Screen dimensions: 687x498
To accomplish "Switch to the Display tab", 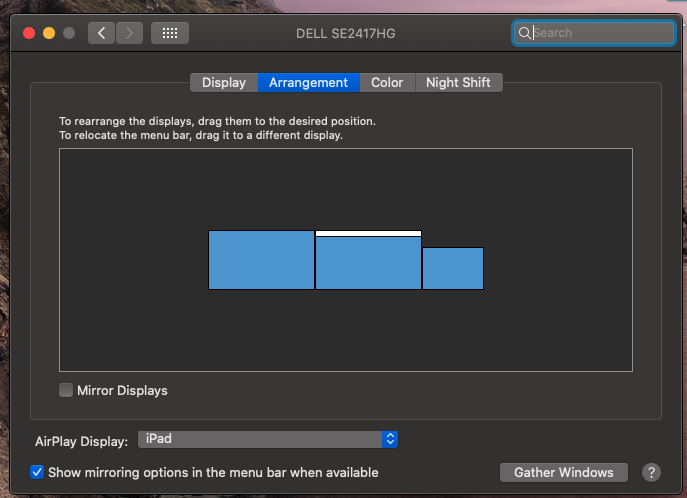I will click(x=223, y=83).
